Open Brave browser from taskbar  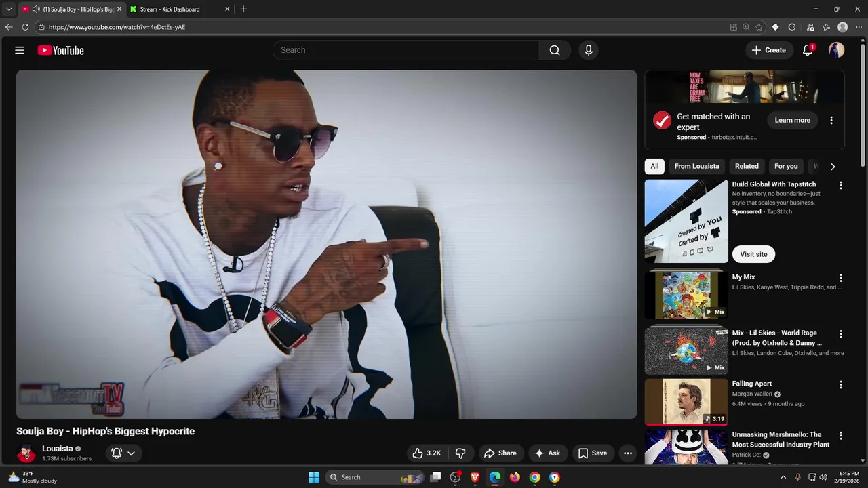[475, 477]
